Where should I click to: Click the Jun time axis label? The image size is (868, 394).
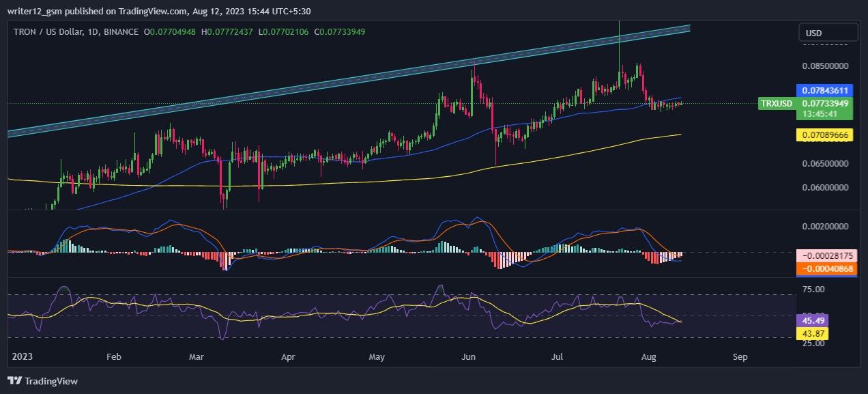point(468,356)
